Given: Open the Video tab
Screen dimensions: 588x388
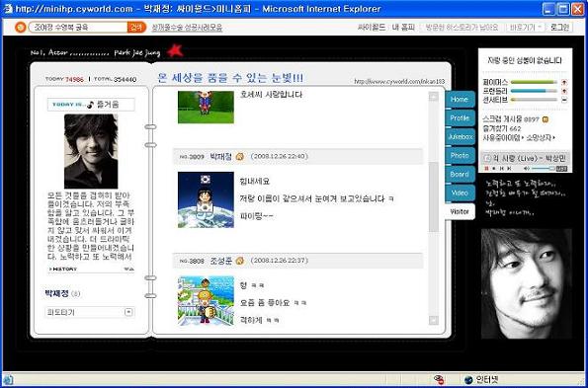Looking at the screenshot, I should coord(460,194).
